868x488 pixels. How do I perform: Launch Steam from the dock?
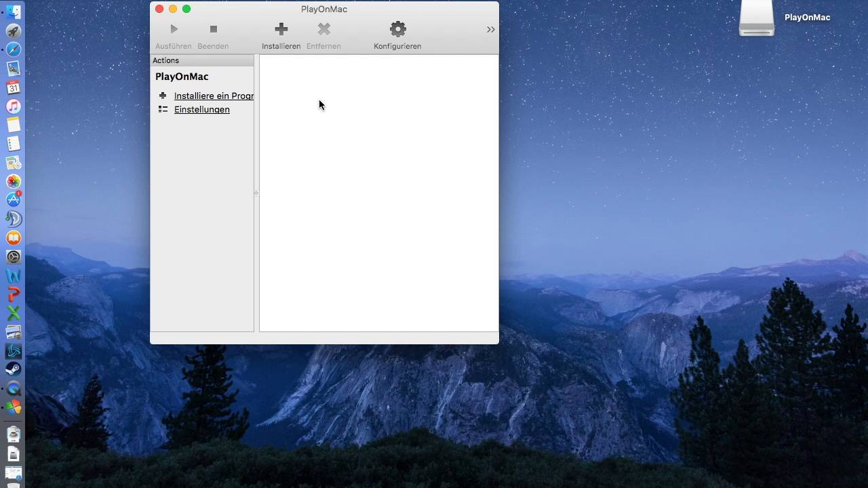[x=14, y=369]
